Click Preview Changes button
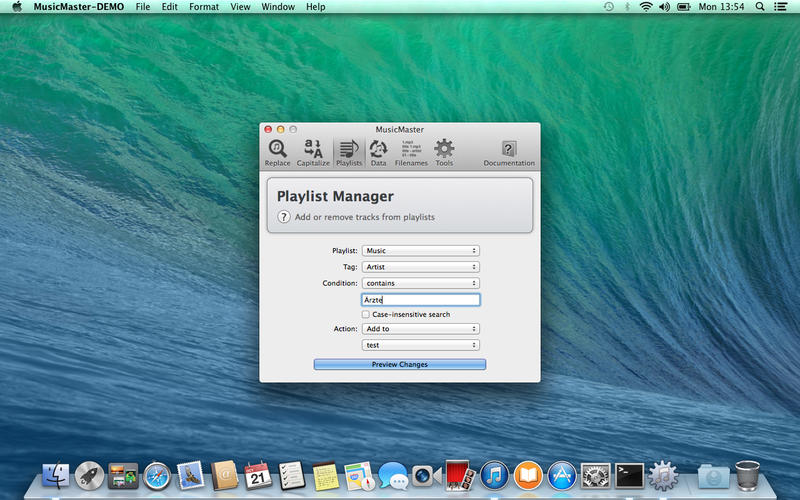 click(399, 364)
